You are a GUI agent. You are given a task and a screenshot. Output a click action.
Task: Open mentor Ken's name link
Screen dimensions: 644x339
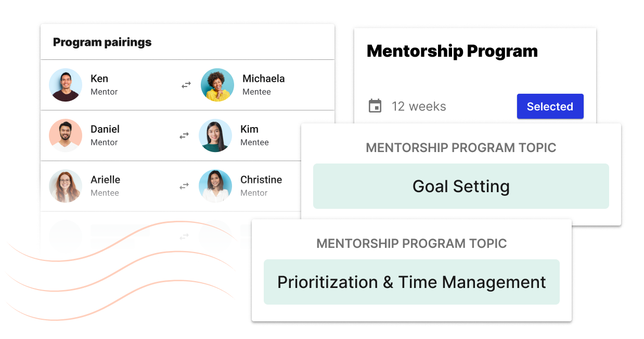(x=99, y=79)
